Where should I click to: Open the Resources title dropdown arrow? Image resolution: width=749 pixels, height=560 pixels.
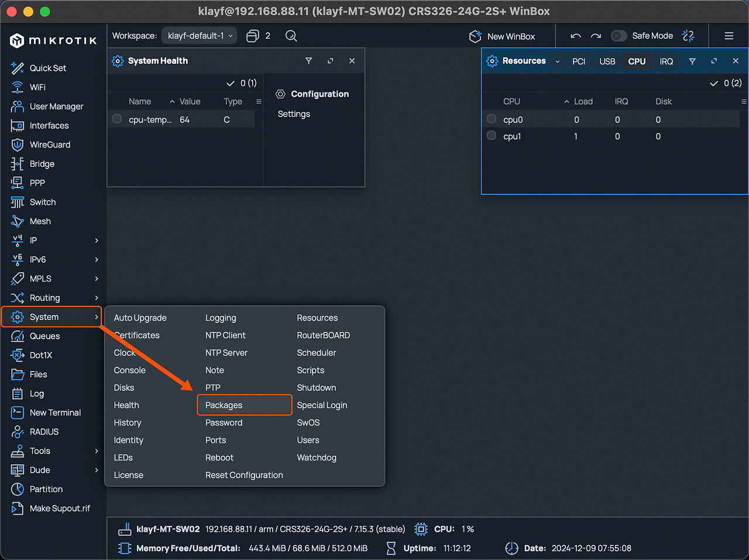point(557,61)
